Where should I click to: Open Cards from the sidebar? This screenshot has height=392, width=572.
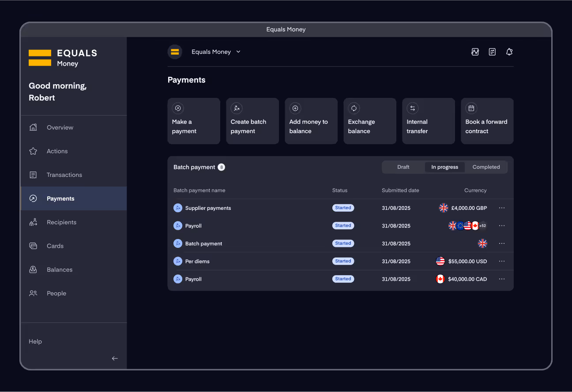click(73, 246)
